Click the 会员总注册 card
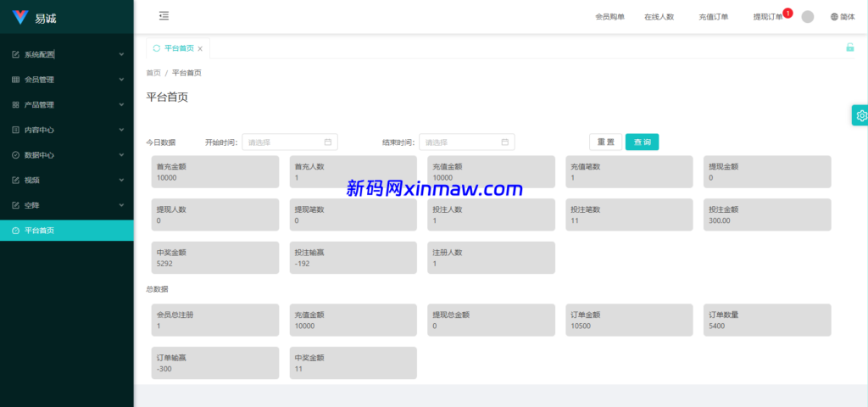 [214, 320]
